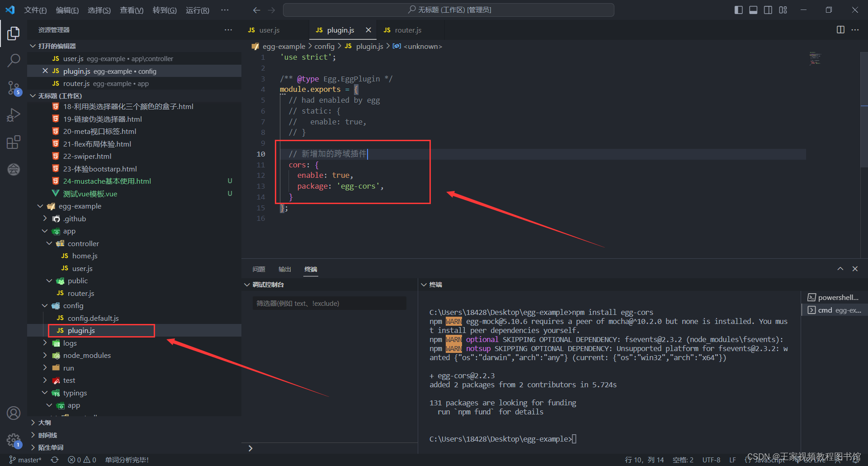Close the plugin.js editor tab
This screenshot has width=868, height=466.
tap(368, 30)
